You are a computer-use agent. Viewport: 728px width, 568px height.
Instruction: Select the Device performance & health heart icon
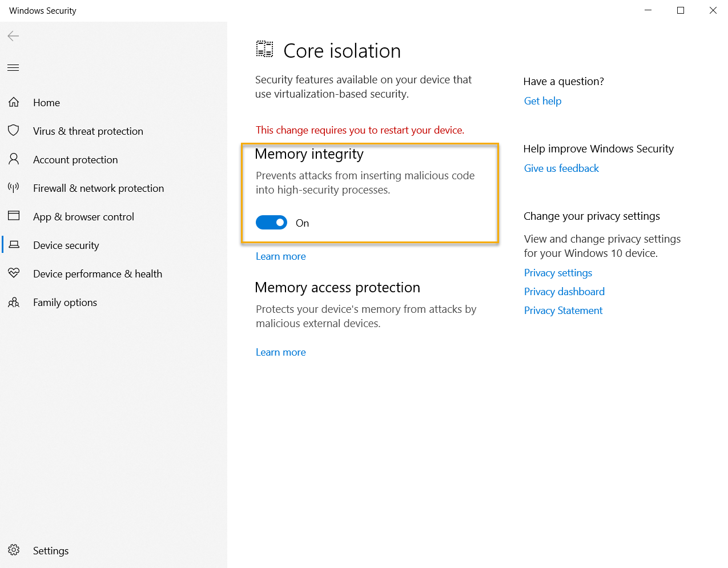[14, 273]
